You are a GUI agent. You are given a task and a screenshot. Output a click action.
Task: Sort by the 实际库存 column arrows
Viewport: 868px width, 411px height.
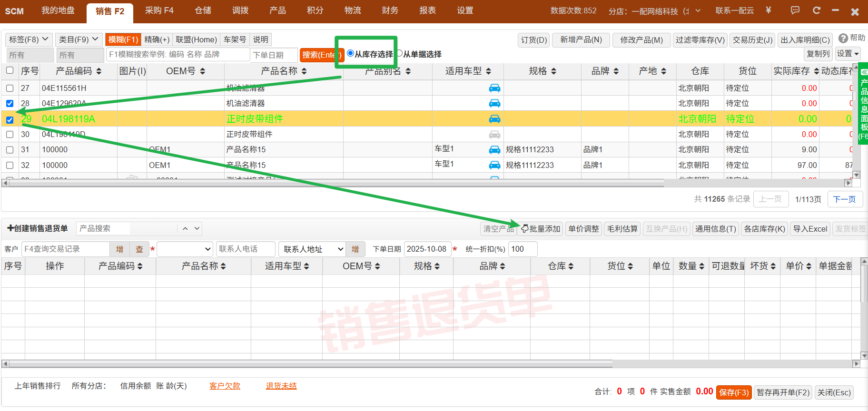(x=816, y=71)
